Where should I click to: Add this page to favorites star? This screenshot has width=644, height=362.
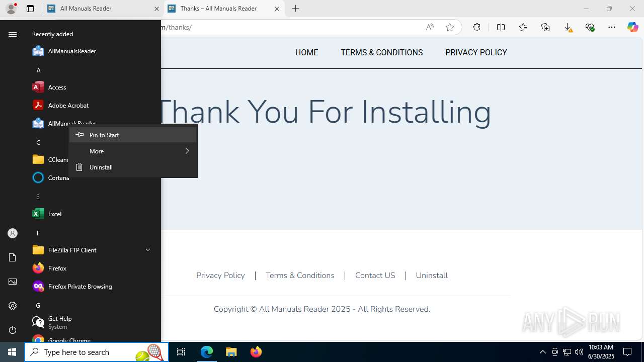[x=450, y=27]
